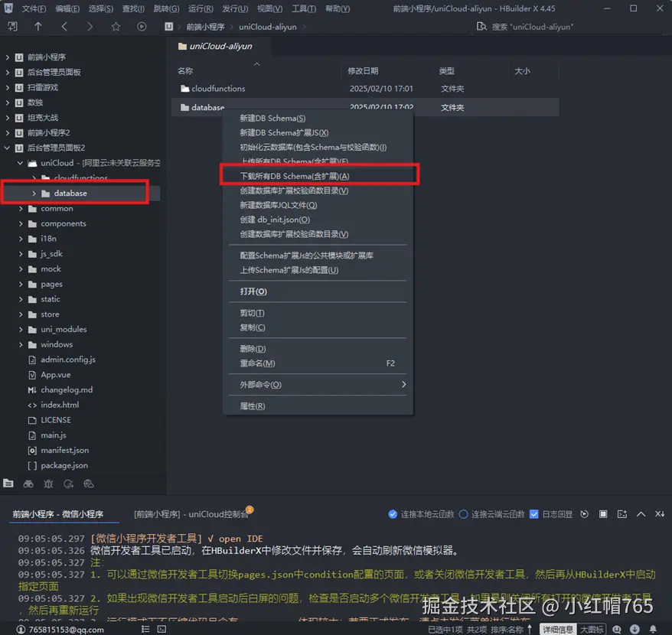Open the binoculars search icon at sidebar bottom
This screenshot has width=672, height=635.
pyautogui.click(x=28, y=484)
